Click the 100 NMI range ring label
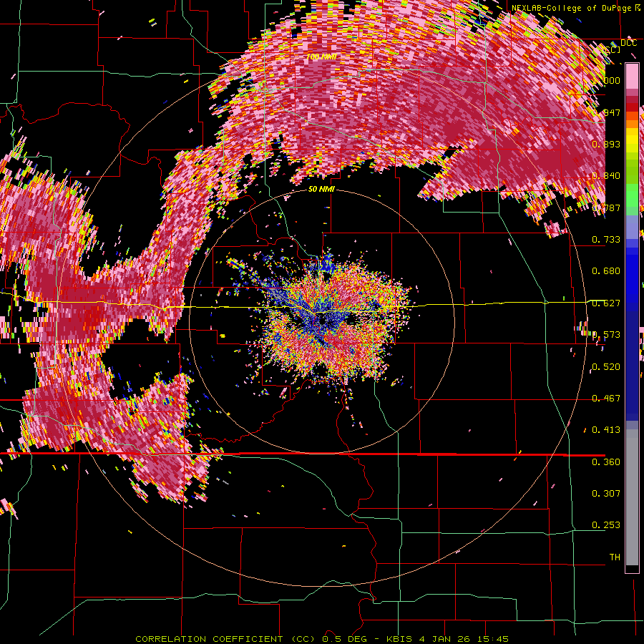 [x=321, y=57]
